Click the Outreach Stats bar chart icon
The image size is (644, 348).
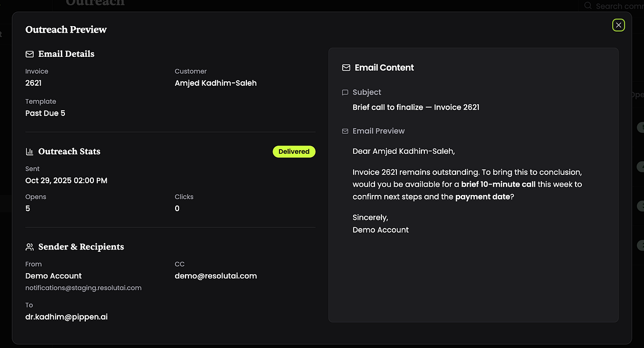(x=30, y=151)
